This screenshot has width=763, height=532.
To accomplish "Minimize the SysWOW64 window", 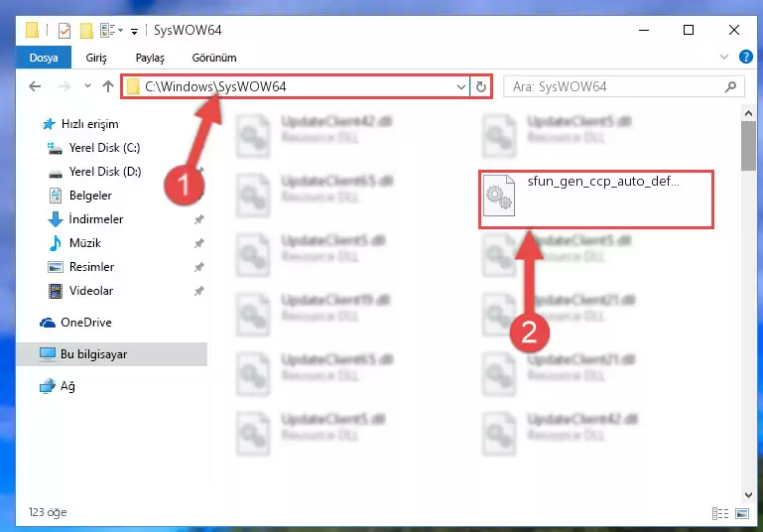I will (644, 30).
